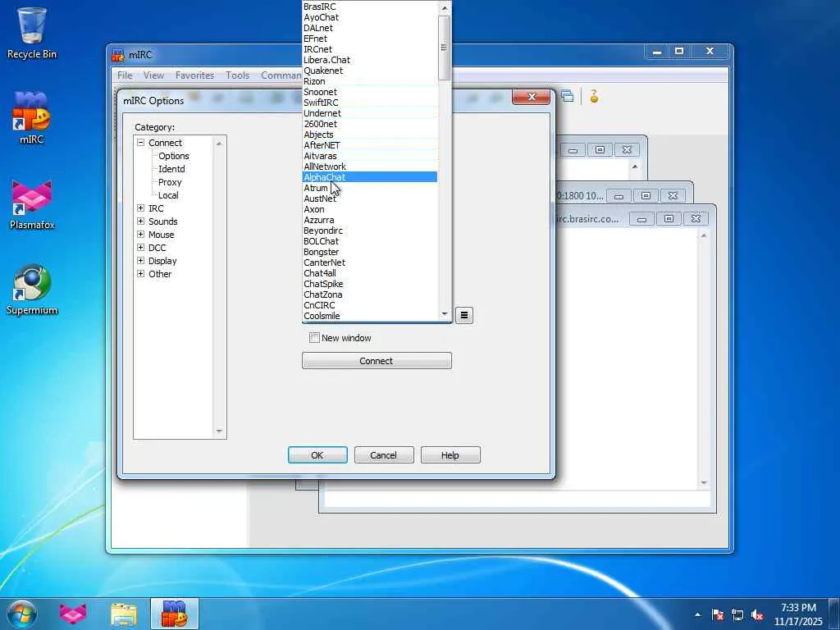
Task: Click network list scrollbar thumb
Action: pos(444,48)
